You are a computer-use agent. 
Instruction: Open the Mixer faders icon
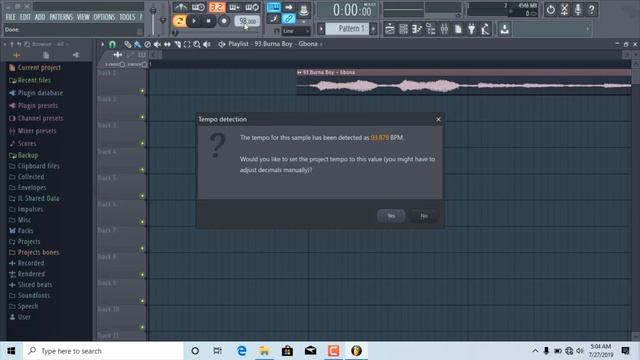444,29
